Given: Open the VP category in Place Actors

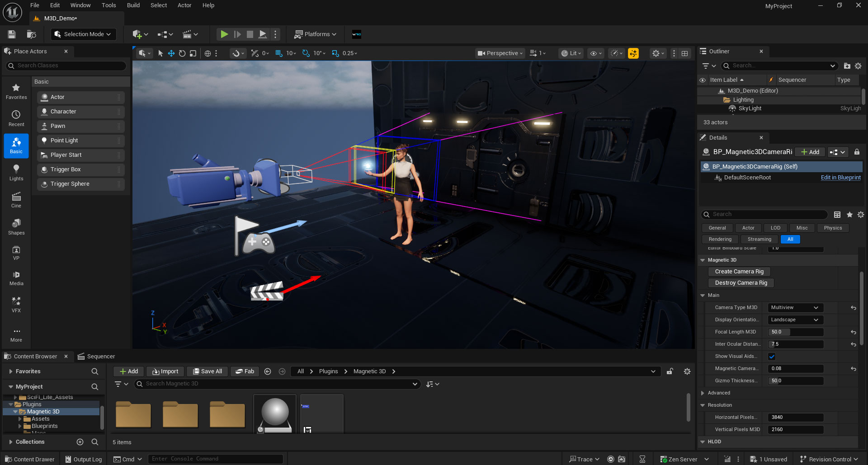Looking at the screenshot, I should [x=16, y=253].
